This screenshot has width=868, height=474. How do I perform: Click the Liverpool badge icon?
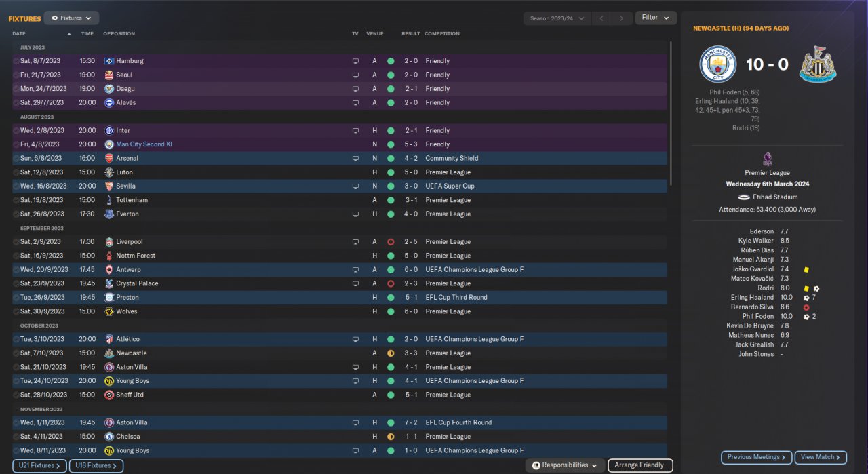[x=109, y=242]
